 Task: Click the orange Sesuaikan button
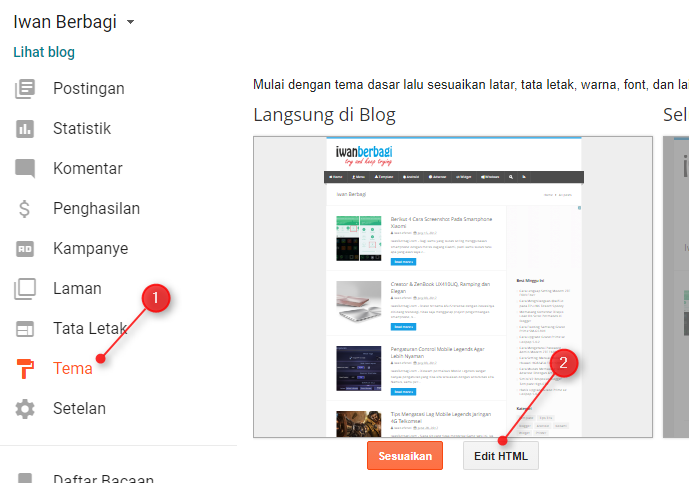405,456
